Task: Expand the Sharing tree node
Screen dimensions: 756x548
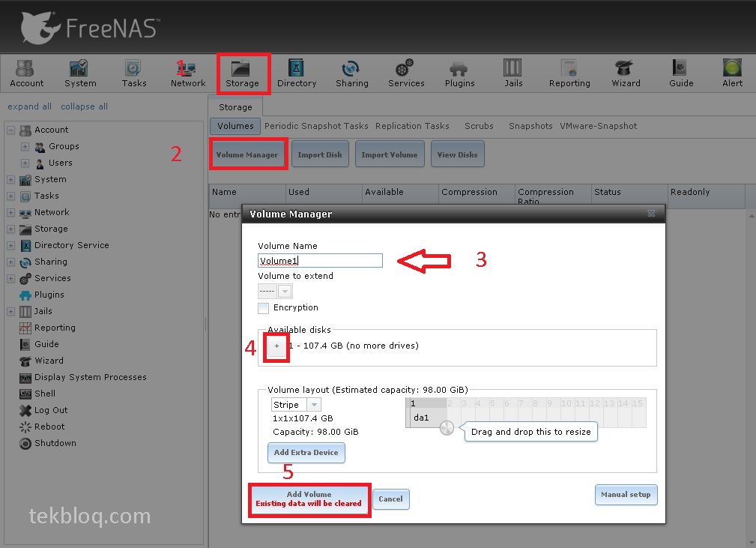Action: [x=10, y=262]
